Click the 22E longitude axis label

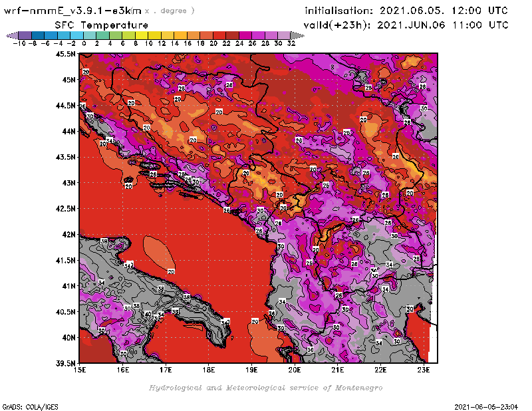click(380, 370)
